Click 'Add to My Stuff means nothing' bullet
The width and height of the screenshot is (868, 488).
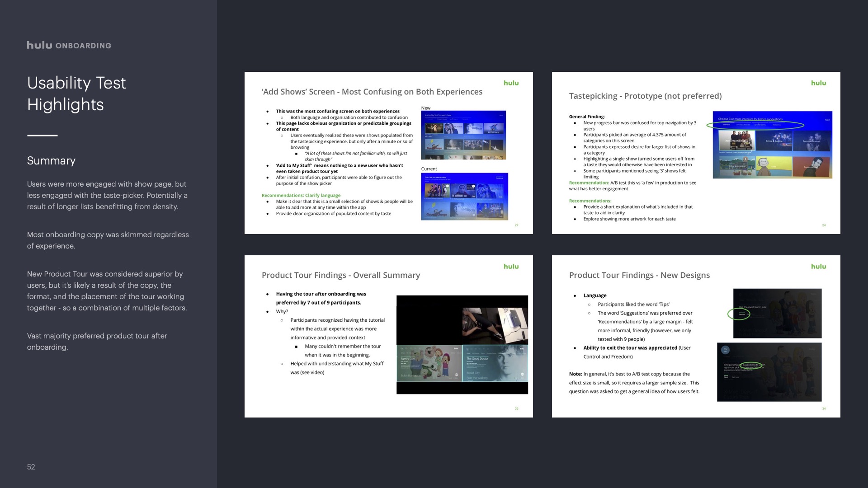coord(340,169)
